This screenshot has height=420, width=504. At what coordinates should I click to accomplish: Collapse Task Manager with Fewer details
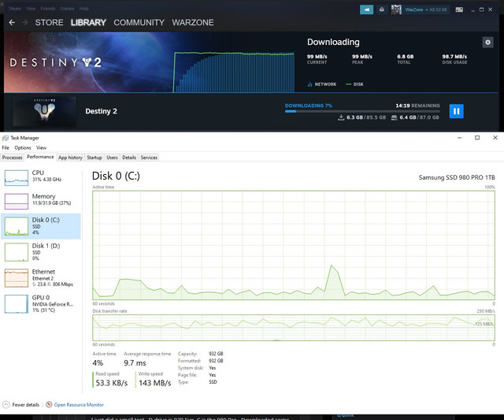coord(21,404)
